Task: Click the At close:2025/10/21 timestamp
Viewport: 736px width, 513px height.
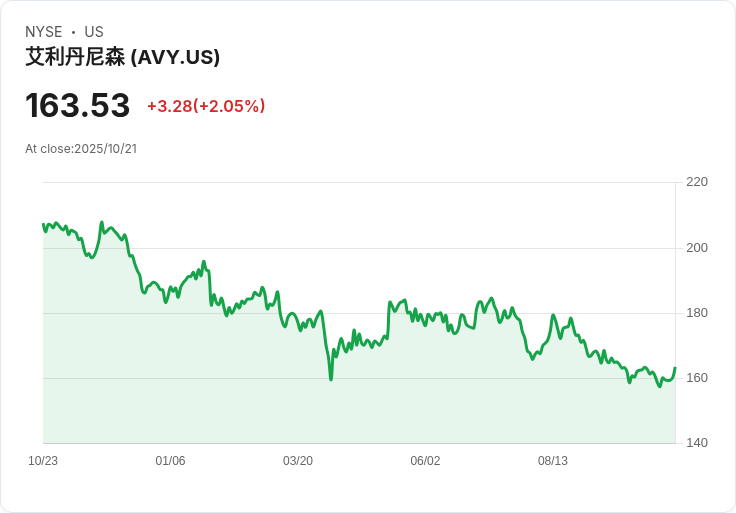Action: click(81, 149)
